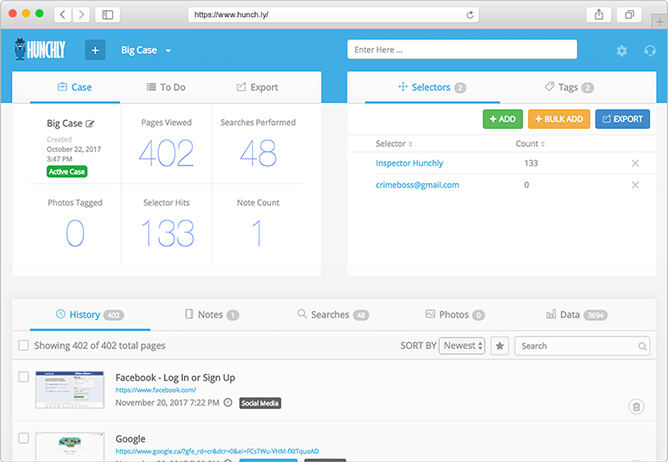This screenshot has height=462, width=668.
Task: Tick the Google page entry checkbox
Action: coord(23,439)
